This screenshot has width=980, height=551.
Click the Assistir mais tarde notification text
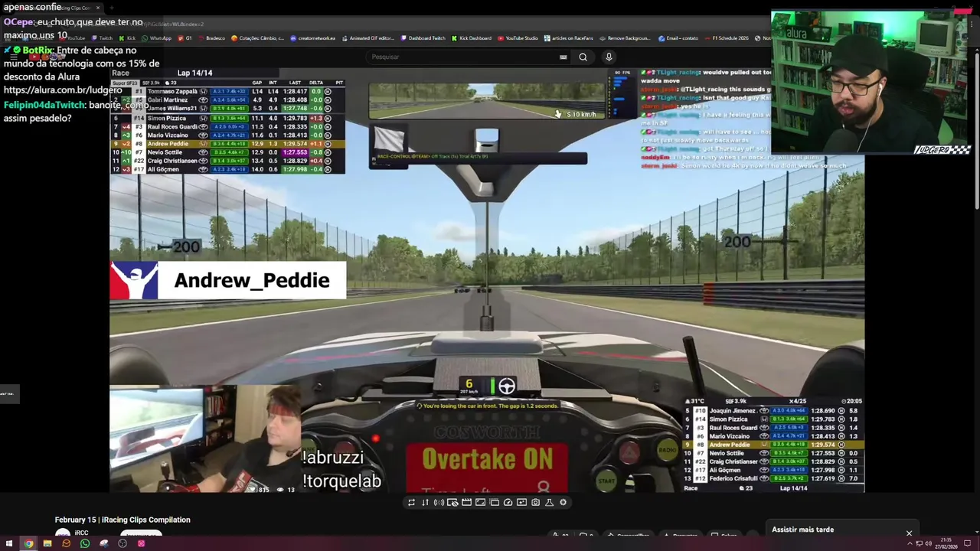pyautogui.click(x=802, y=530)
